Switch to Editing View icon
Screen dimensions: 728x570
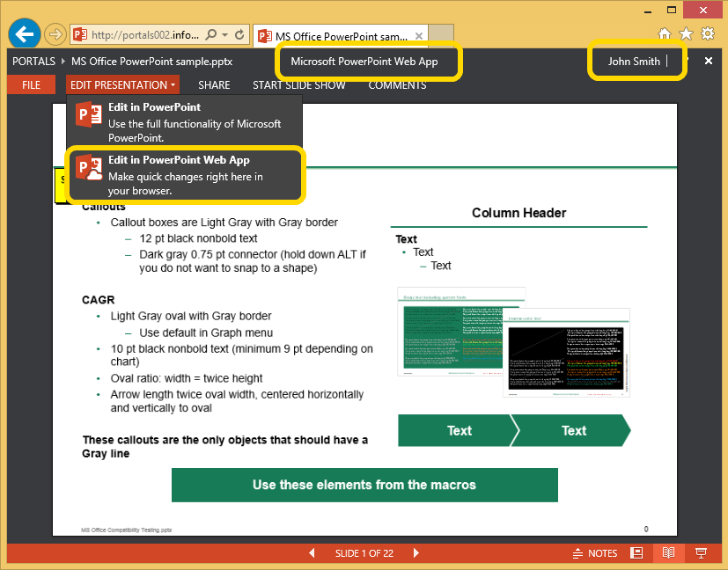636,552
